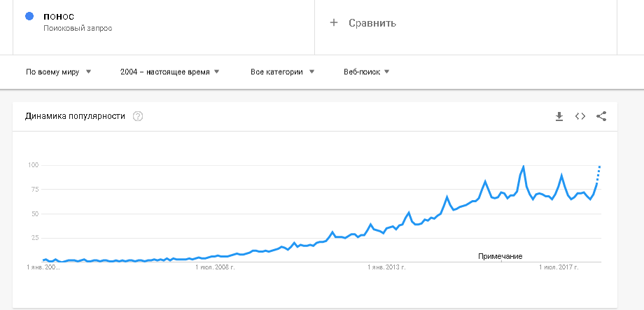Click the plus icon beside Сравнить
The height and width of the screenshot is (310, 644).
click(x=334, y=22)
